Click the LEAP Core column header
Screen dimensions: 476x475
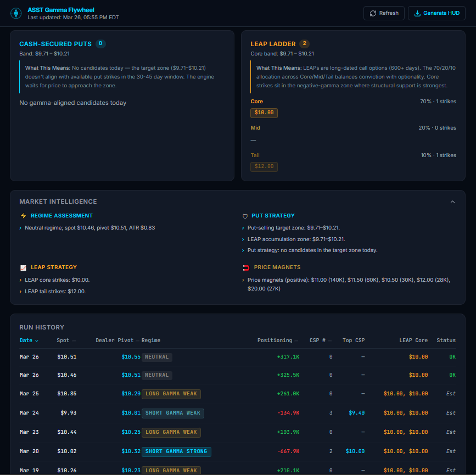click(x=413, y=340)
